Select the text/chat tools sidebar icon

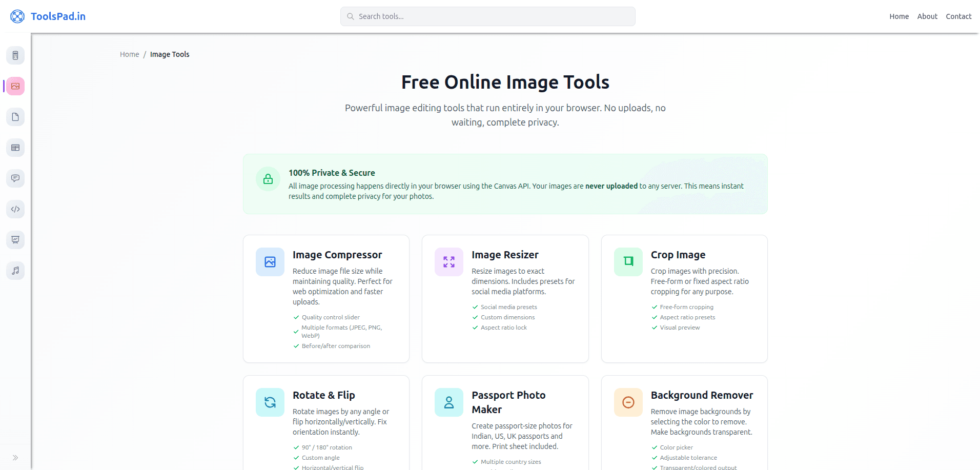point(15,178)
